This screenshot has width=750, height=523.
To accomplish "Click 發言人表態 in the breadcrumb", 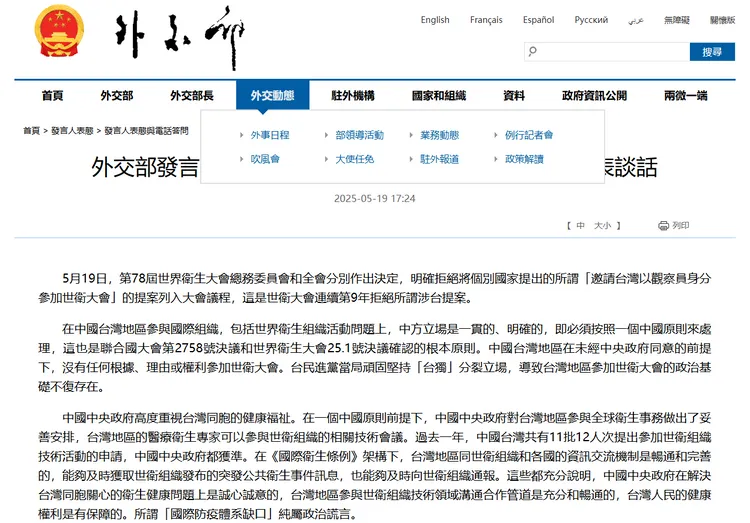I will [x=71, y=130].
